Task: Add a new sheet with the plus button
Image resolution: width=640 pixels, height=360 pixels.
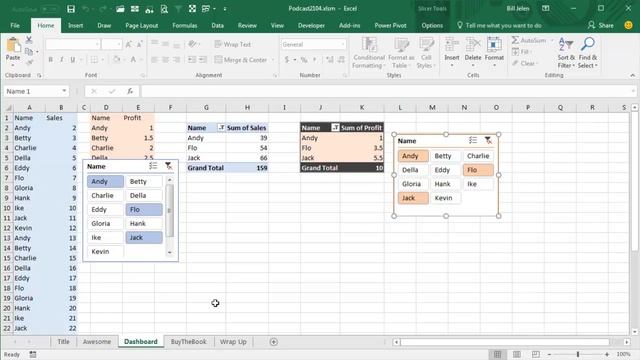Action: [274, 342]
